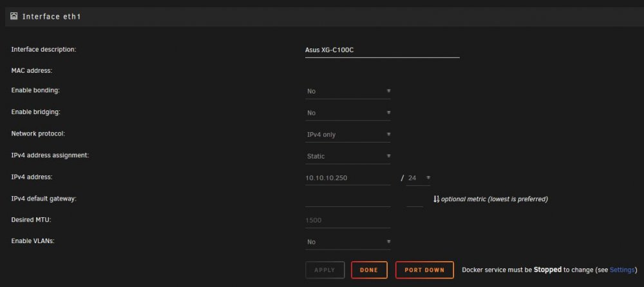This screenshot has width=644, height=287.
Task: Click the 'Desired MTU:' label
Action: [x=31, y=219]
